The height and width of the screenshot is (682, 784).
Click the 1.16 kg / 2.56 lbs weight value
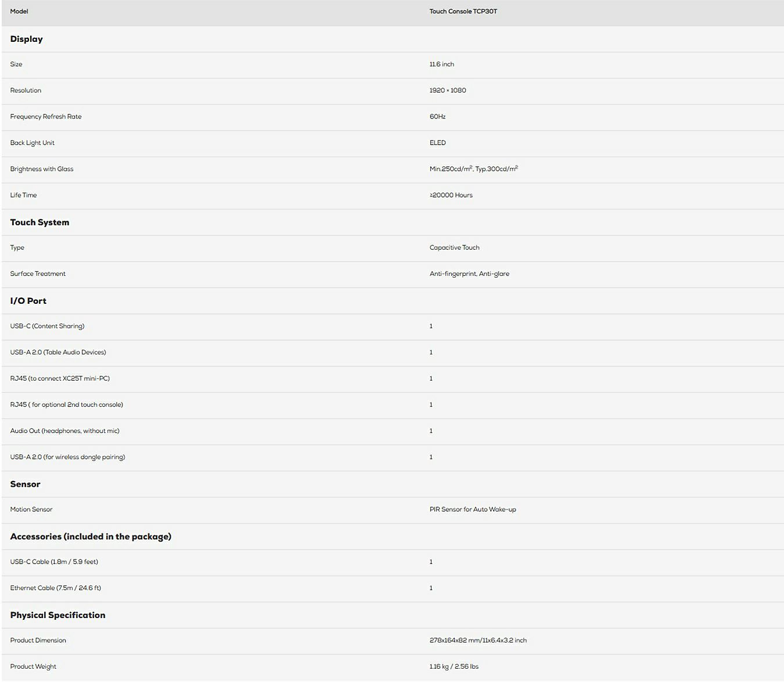point(454,667)
